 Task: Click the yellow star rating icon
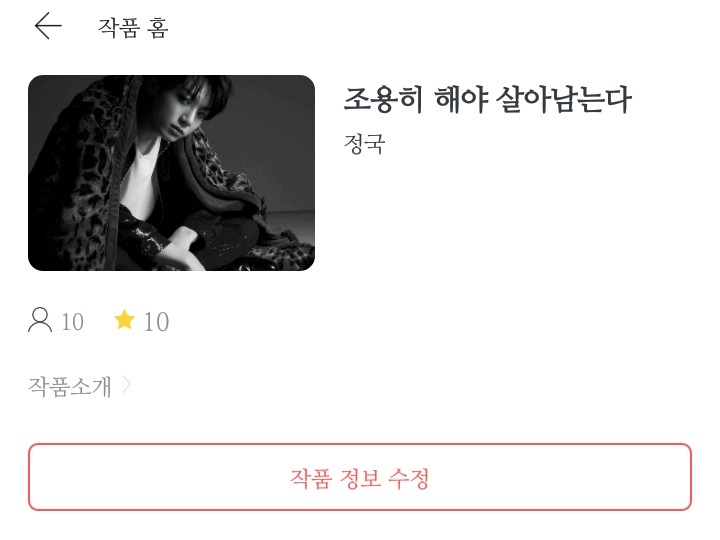tap(124, 320)
